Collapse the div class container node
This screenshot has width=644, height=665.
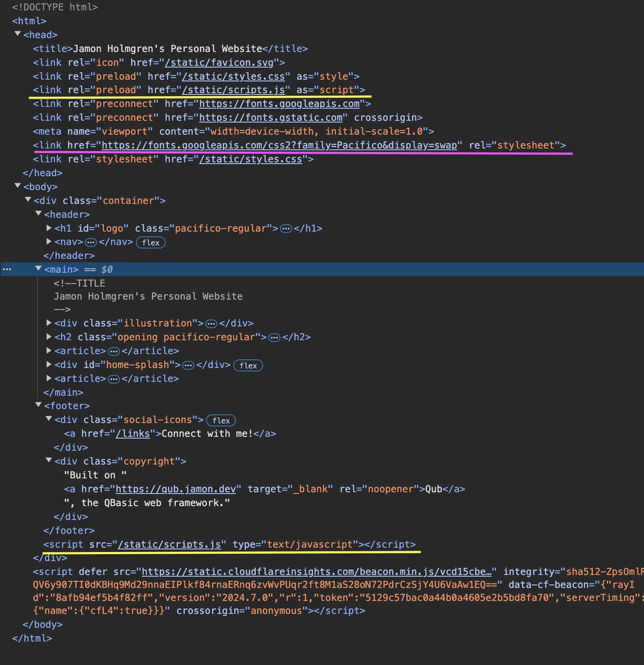coord(28,200)
